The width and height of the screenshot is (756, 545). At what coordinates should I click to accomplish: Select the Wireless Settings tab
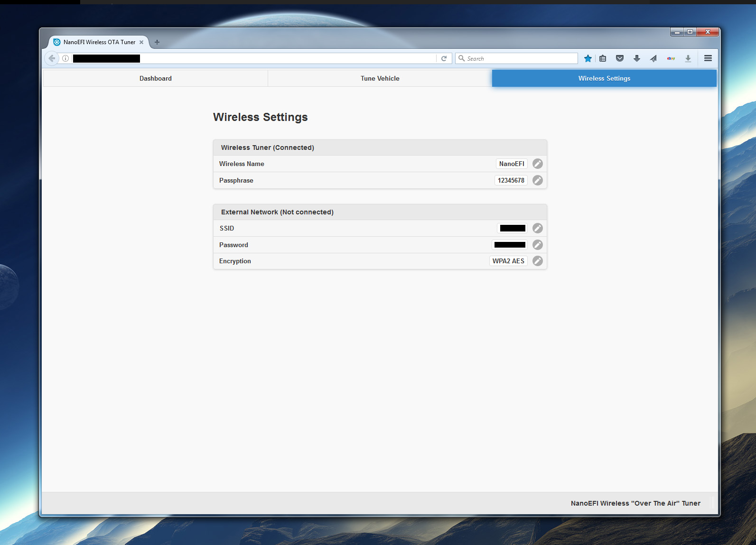pyautogui.click(x=604, y=78)
